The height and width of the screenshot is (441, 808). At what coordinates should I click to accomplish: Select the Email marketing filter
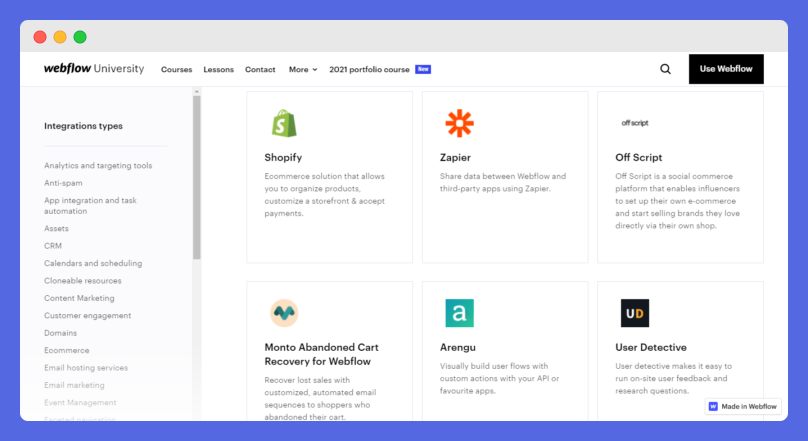(x=74, y=385)
